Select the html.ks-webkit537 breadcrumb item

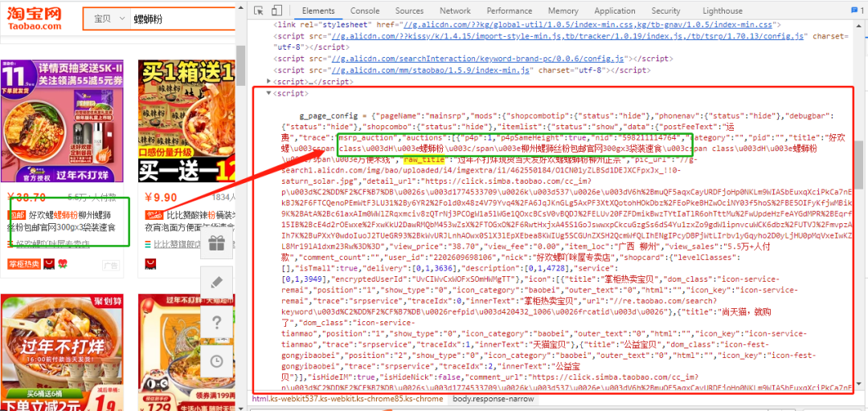click(348, 399)
